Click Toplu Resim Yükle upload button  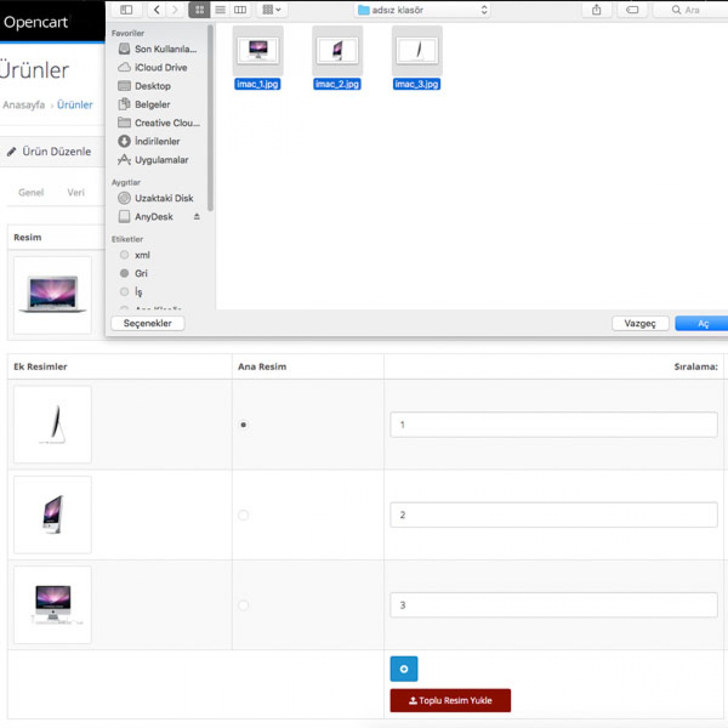[450, 701]
